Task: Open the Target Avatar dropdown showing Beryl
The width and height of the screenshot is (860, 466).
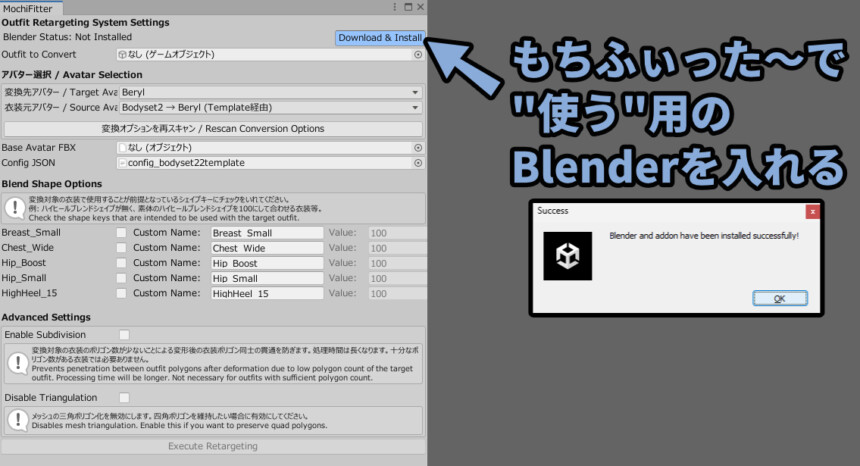Action: pyautogui.click(x=263, y=92)
